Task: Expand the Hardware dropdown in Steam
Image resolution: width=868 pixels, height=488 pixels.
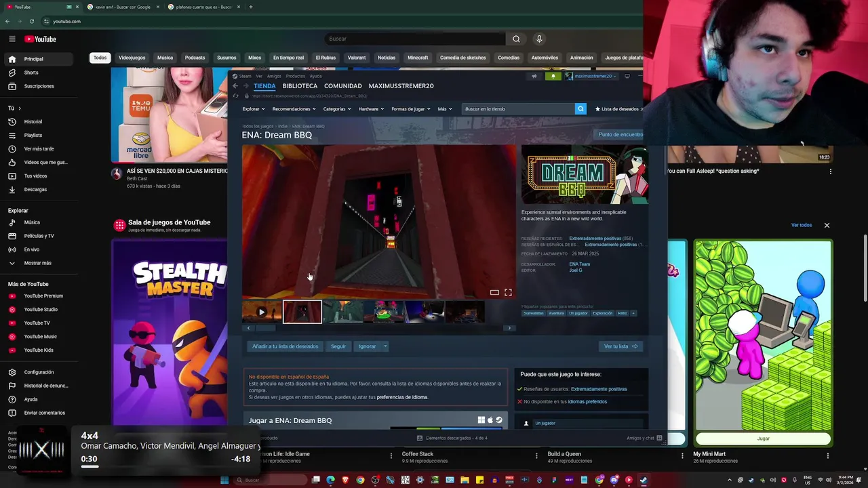Action: (x=371, y=109)
